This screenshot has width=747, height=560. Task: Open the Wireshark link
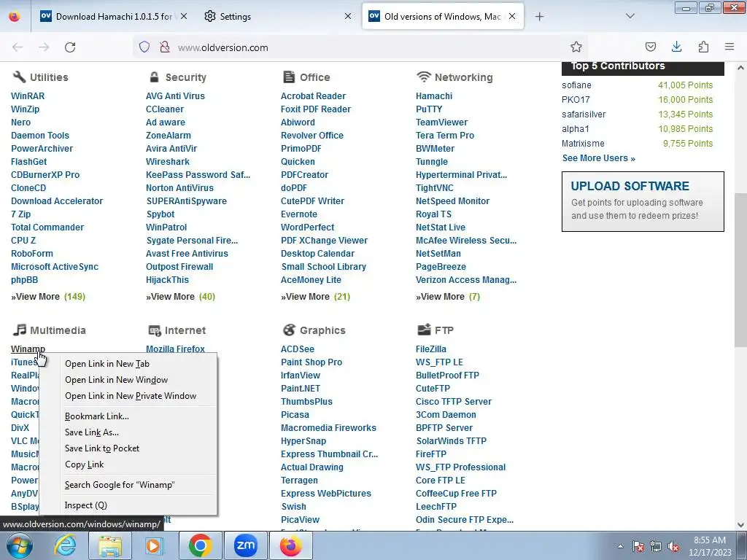click(168, 162)
